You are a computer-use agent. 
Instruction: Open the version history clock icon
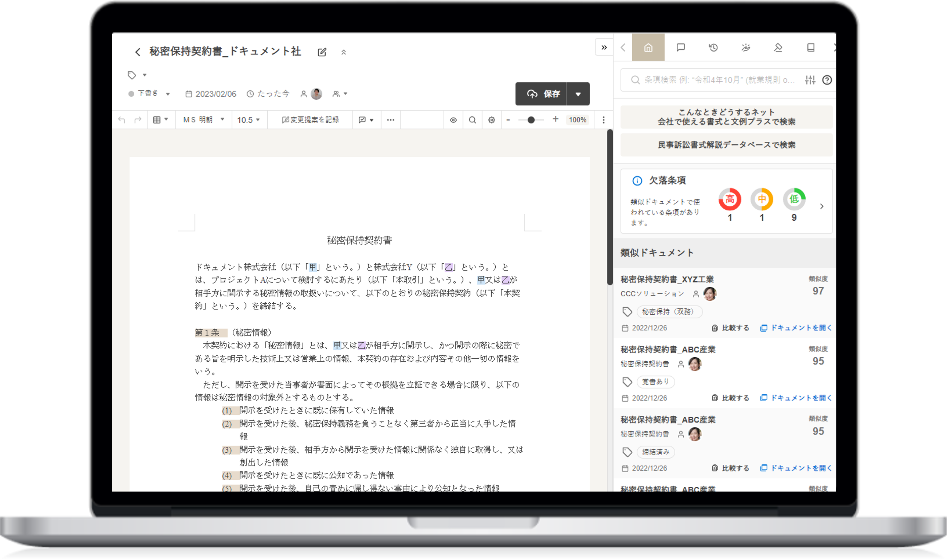coord(713,48)
